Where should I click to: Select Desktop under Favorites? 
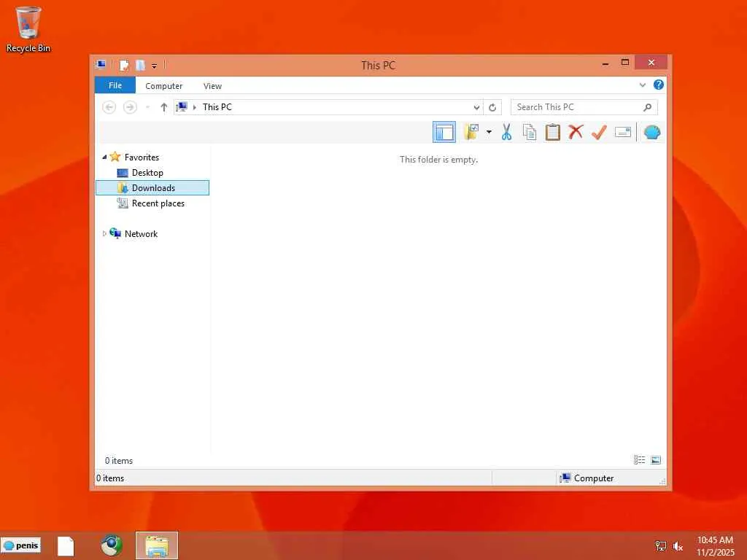tap(147, 172)
